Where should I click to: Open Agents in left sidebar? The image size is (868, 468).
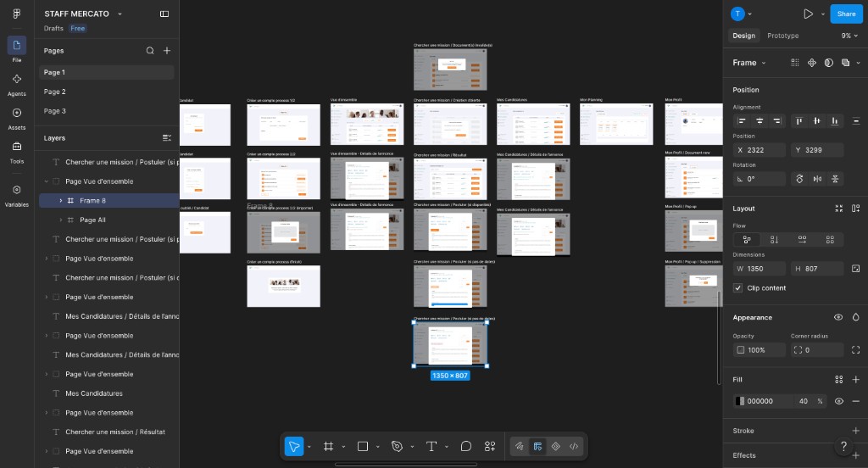click(x=17, y=85)
